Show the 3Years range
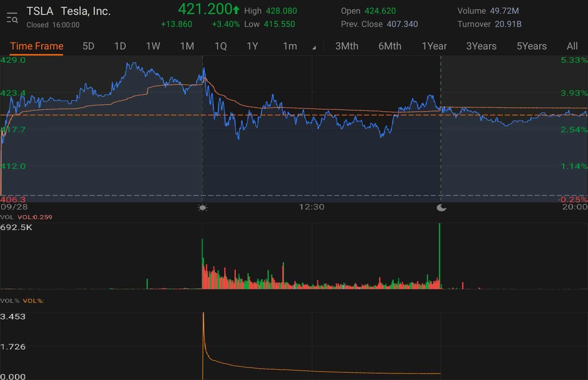The height and width of the screenshot is (380, 588). click(481, 46)
